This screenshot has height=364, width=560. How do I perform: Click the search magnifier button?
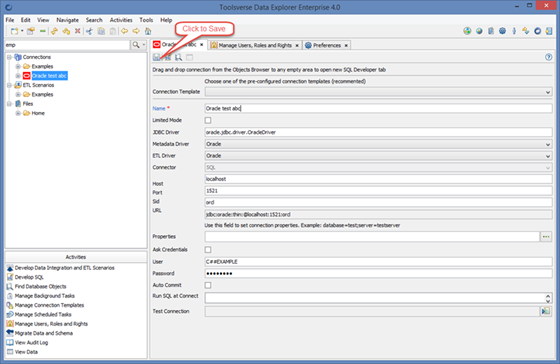click(136, 45)
